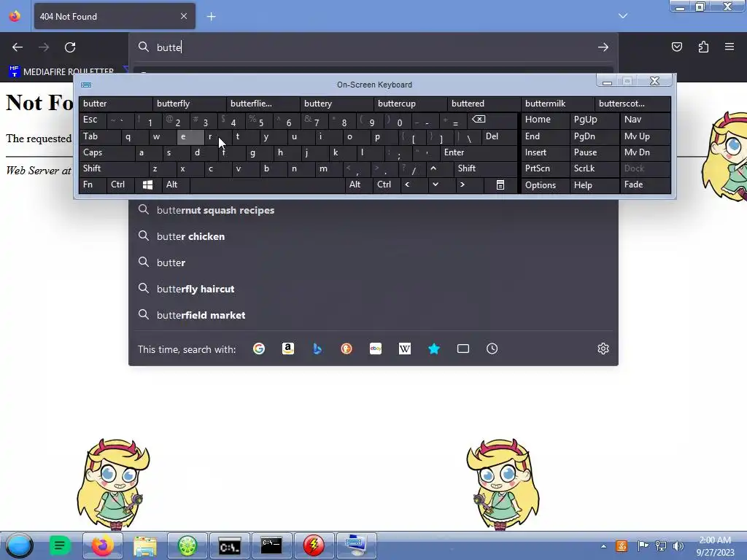This screenshot has height=560, width=747.
Task: Click the Go arrow in address bar
Action: (x=603, y=47)
